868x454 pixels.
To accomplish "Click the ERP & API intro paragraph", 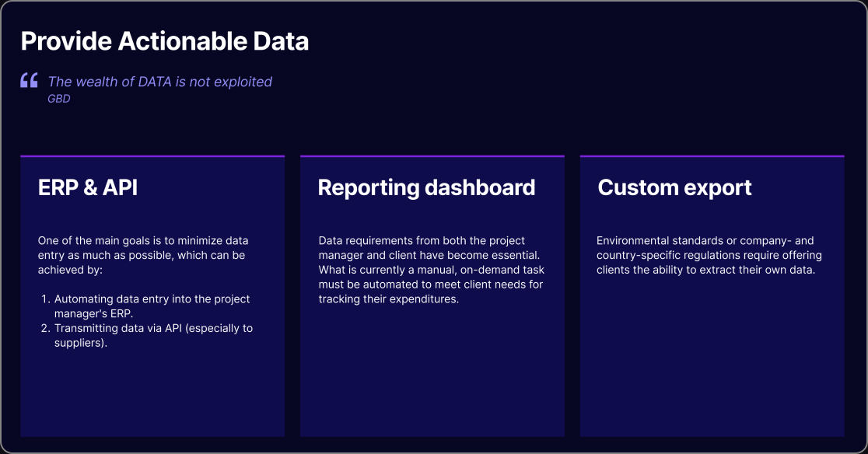I will coord(143,255).
